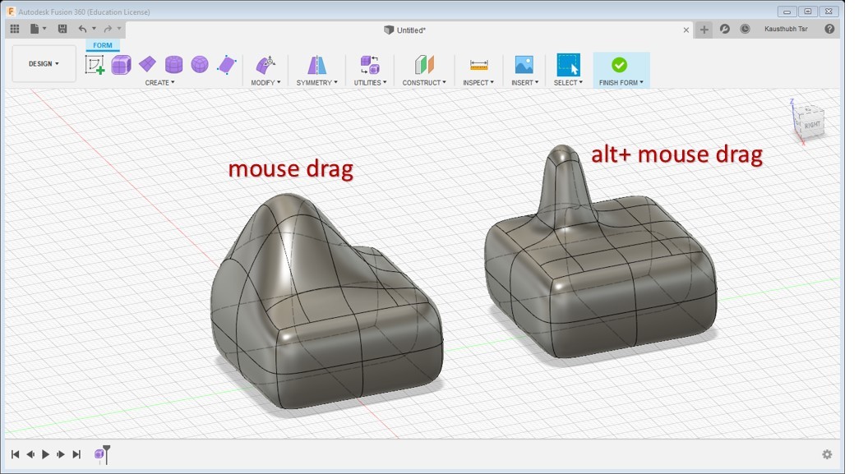This screenshot has height=474, width=868.
Task: Open the INSPECT menu
Action: click(478, 82)
